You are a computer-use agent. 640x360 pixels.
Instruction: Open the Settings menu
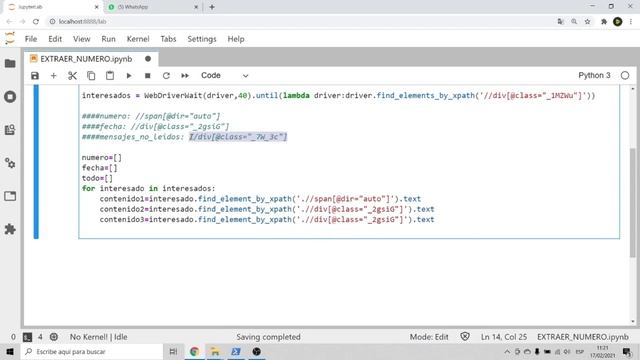pos(202,39)
